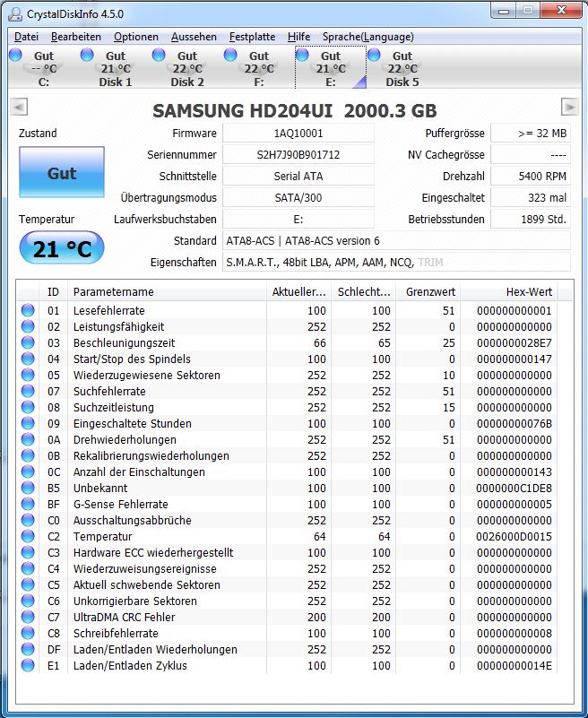Click the ID column header
The width and height of the screenshot is (588, 718).
point(53,291)
